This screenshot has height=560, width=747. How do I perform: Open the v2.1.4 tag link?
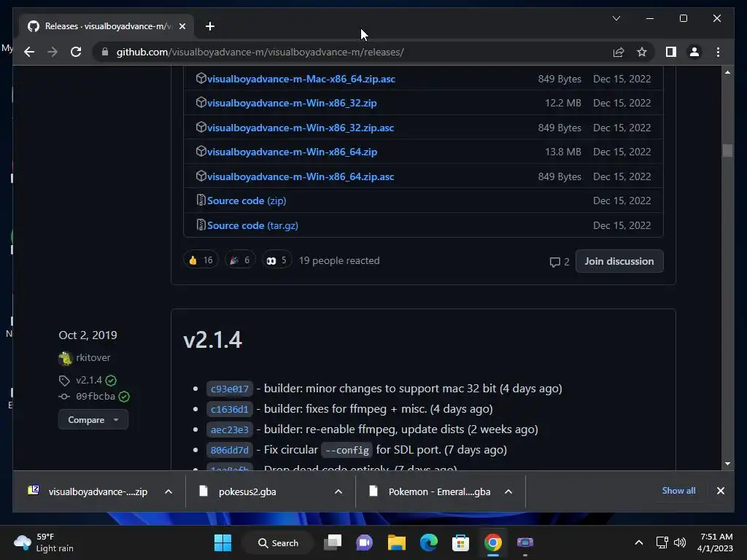coord(88,380)
